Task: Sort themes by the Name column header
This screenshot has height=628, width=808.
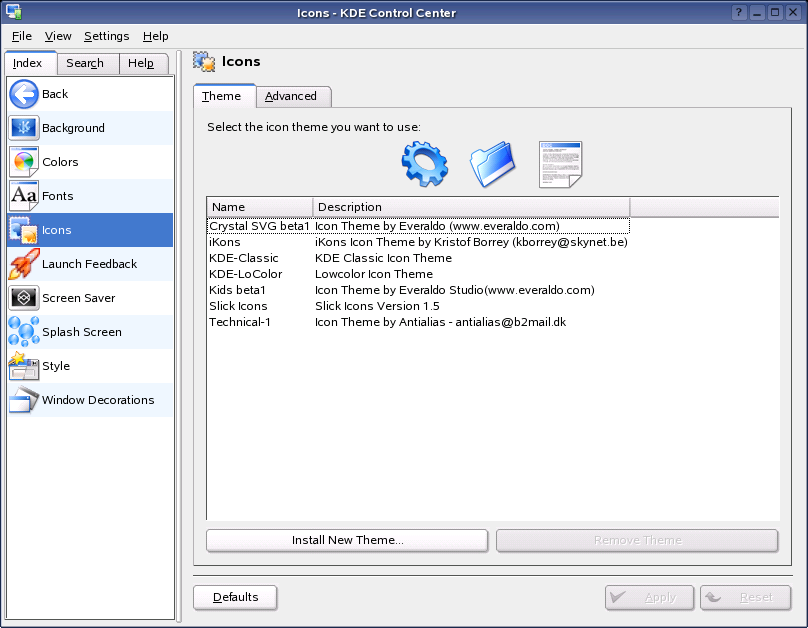Action: click(x=260, y=207)
